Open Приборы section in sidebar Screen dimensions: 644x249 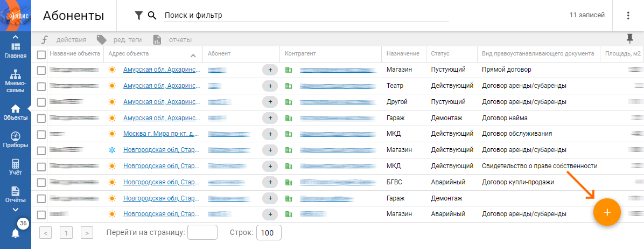16,140
